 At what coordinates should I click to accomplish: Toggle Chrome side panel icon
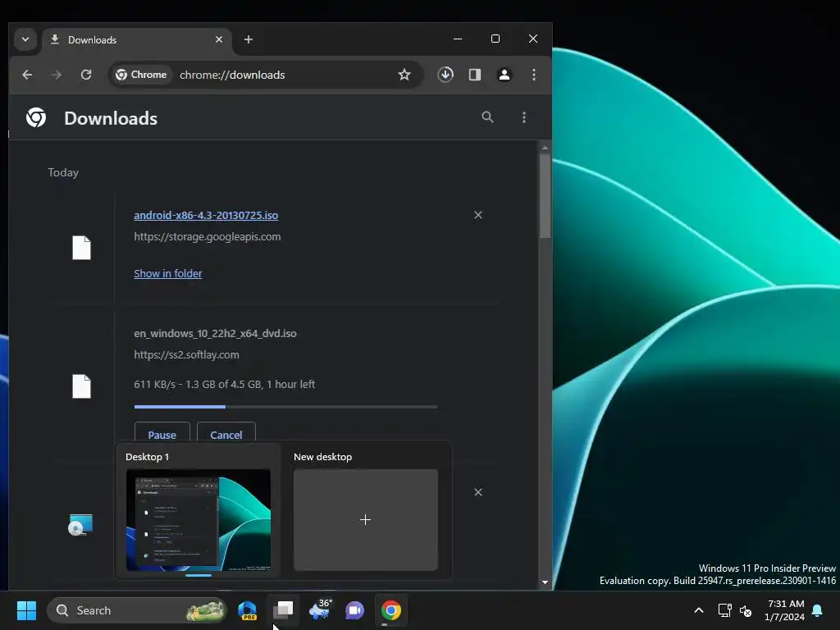pyautogui.click(x=475, y=75)
